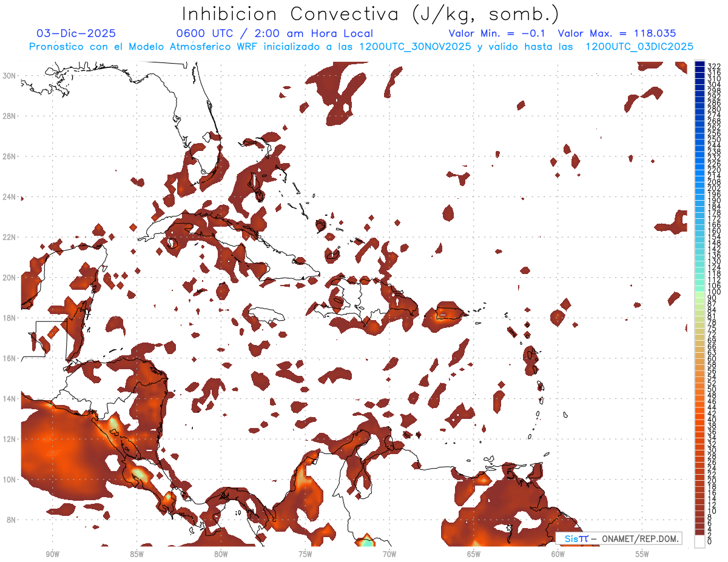Click the initialization time '1200UTC_30NOV2025'

417,47
